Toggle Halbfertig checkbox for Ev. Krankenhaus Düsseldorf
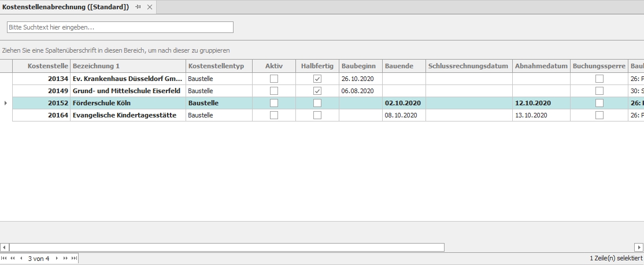 (317, 79)
